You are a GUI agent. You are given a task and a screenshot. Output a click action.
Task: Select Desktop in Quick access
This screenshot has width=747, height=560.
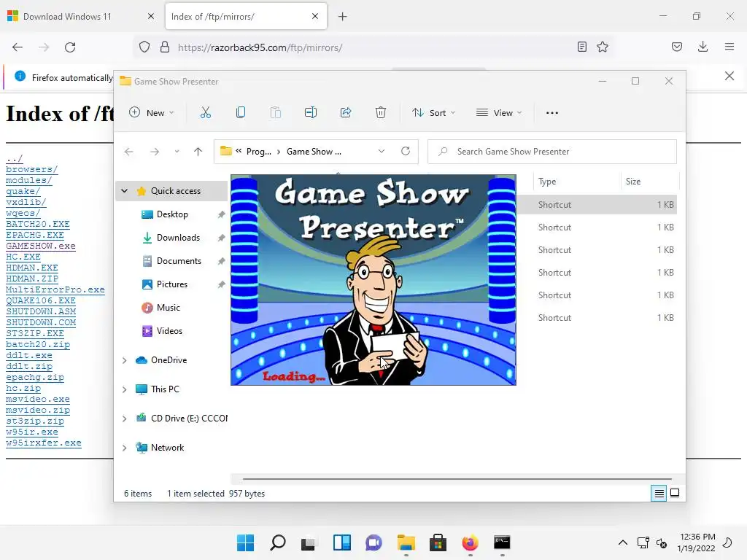point(172,214)
